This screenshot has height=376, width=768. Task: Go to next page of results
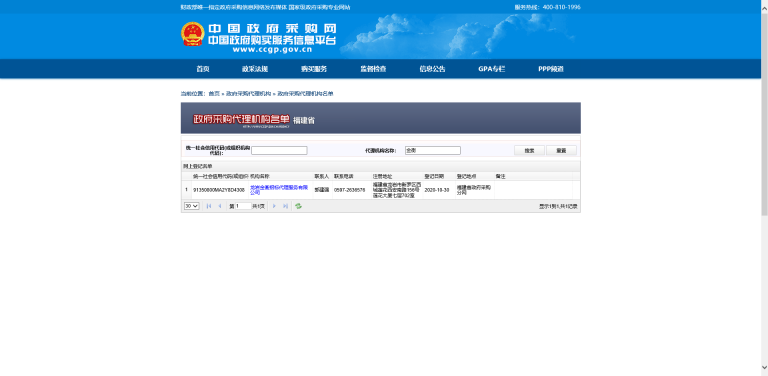tap(274, 206)
